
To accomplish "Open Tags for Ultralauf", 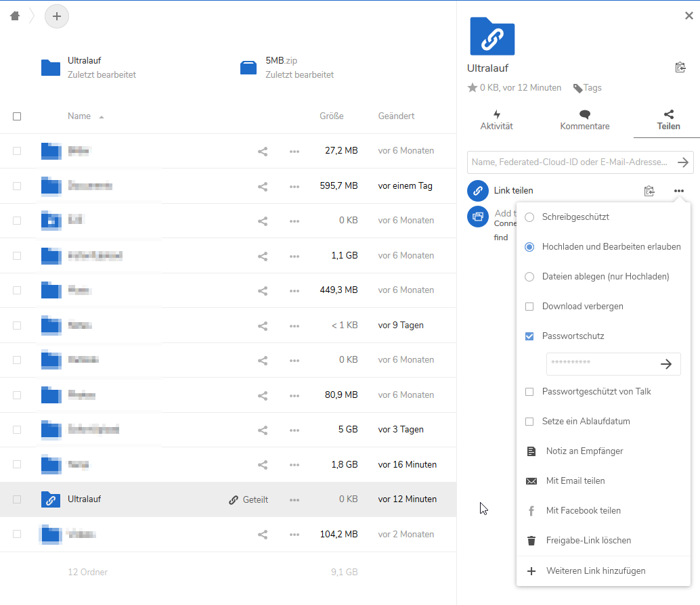I will click(x=588, y=88).
